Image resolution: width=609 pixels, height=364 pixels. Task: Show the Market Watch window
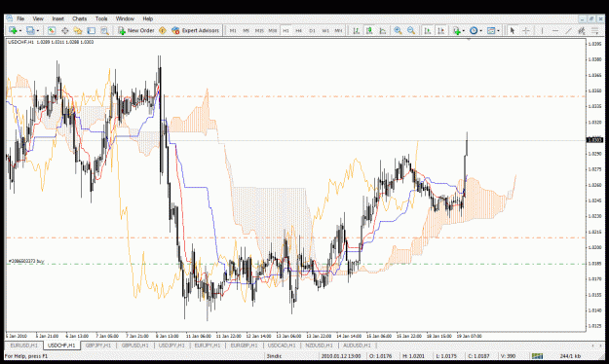click(x=52, y=30)
